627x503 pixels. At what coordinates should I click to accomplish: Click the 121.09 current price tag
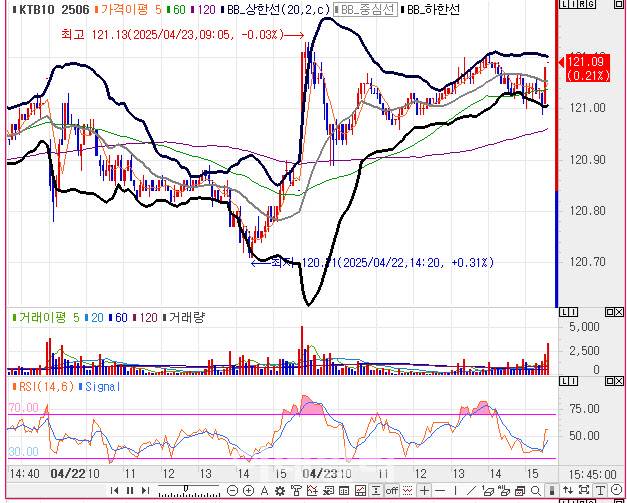click(587, 66)
